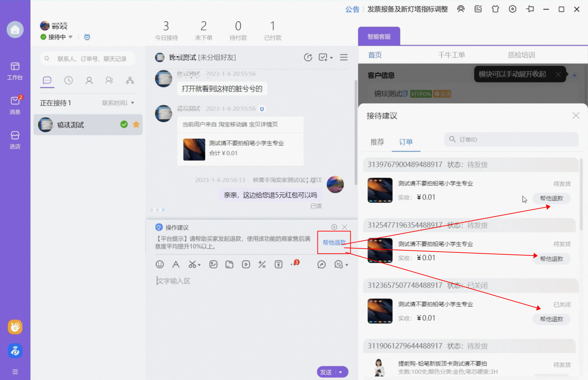Click the send file folder icon
Viewport: 588px width, 380px height.
[229, 265]
